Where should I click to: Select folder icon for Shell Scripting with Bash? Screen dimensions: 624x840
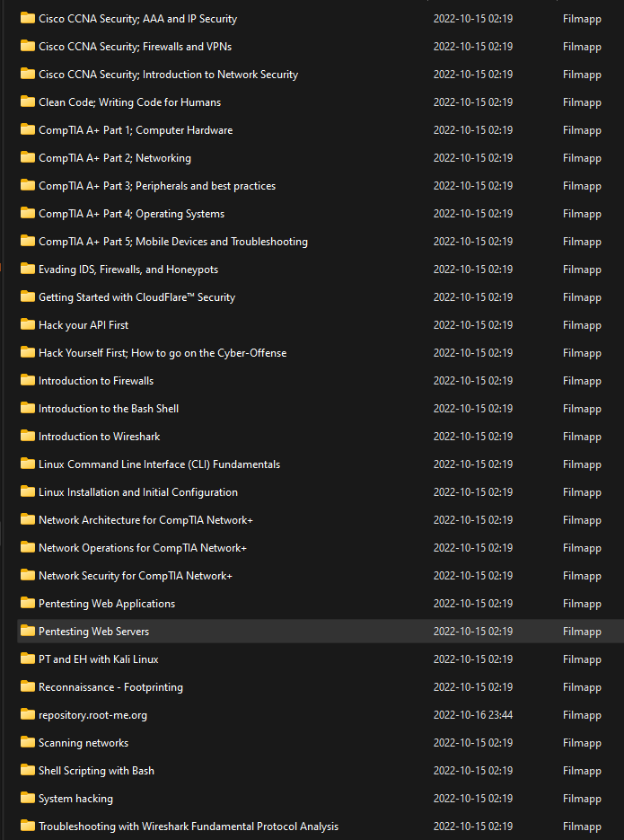(28, 770)
